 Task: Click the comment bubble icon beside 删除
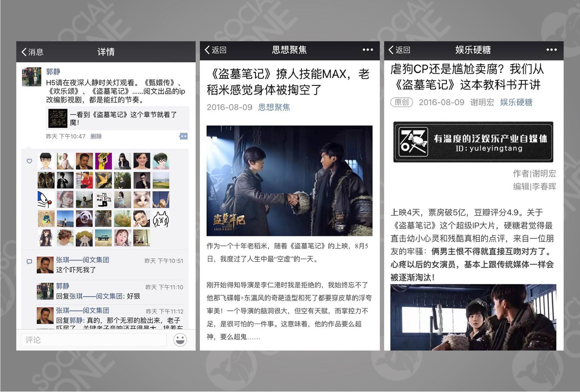click(x=183, y=136)
